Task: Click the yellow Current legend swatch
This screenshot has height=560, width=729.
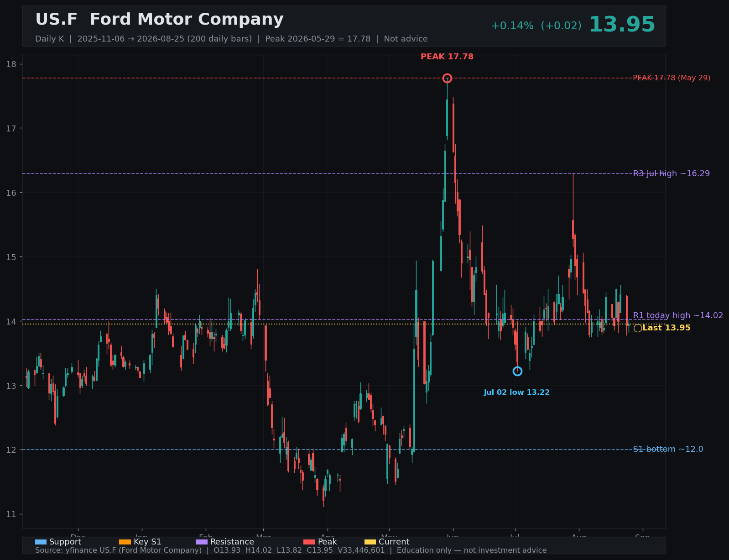Action: [370, 542]
